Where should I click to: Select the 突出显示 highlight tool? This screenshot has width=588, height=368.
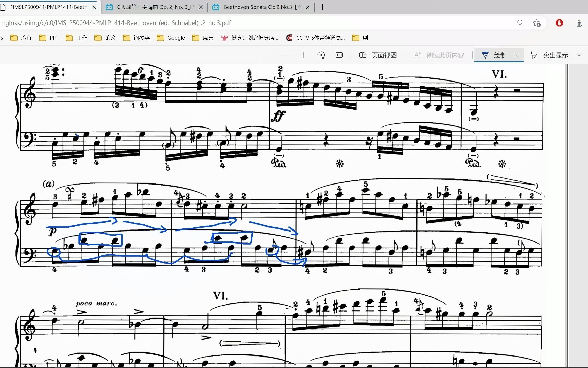(x=549, y=55)
